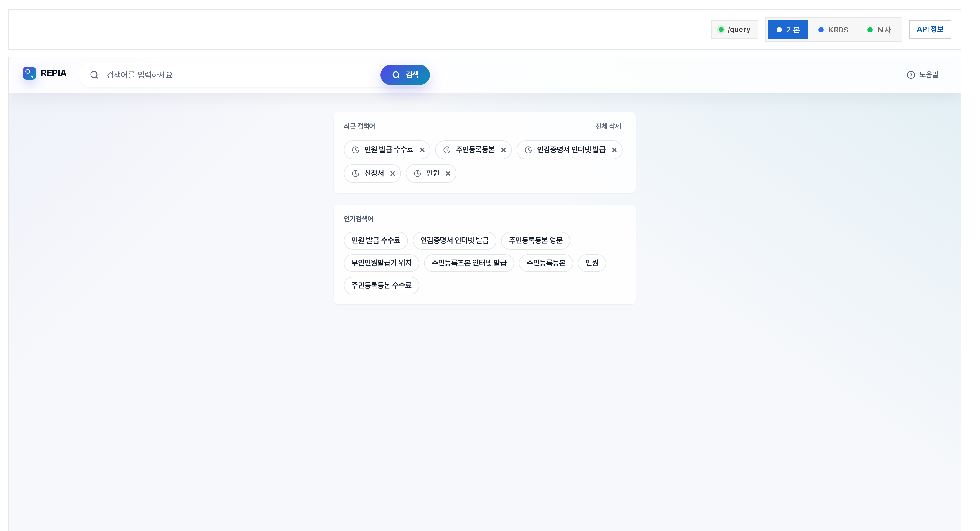This screenshot has width=980, height=531.
Task: Choose popular keyword 민원
Action: (x=592, y=263)
